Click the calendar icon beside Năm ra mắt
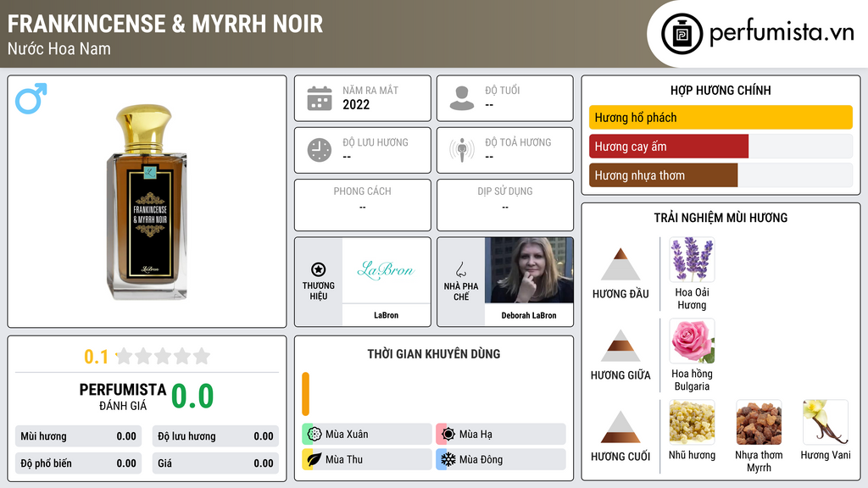The width and height of the screenshot is (868, 488). point(320,98)
